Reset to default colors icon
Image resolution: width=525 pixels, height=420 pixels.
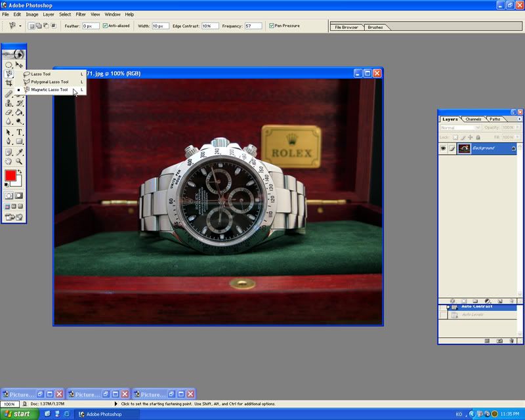[x=7, y=184]
